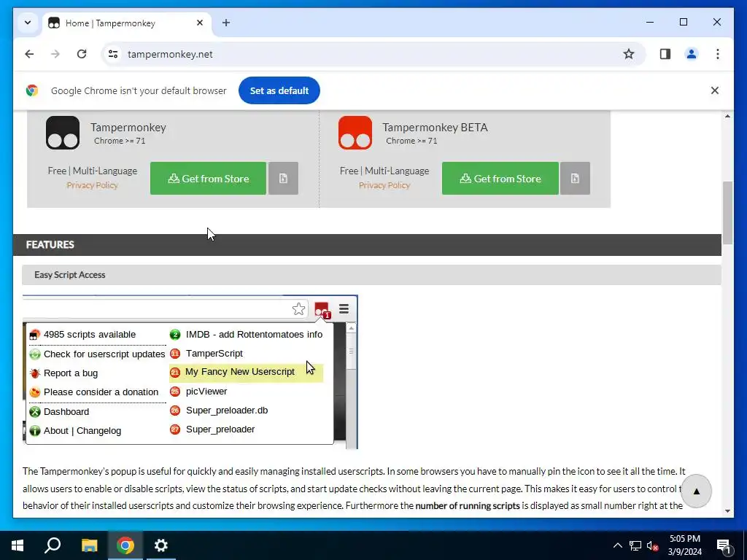Viewport: 747px width, 560px height.
Task: Open the tab search dropdown arrow
Action: point(28,23)
